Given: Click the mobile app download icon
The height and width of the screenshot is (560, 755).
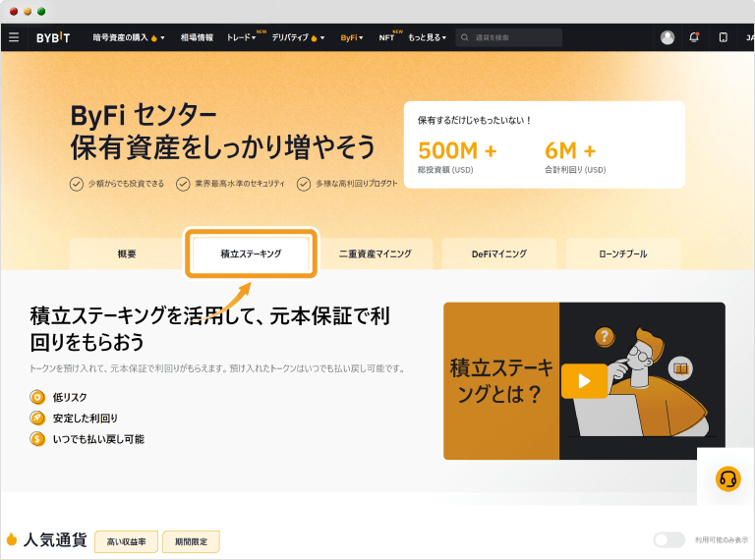Looking at the screenshot, I should point(723,37).
